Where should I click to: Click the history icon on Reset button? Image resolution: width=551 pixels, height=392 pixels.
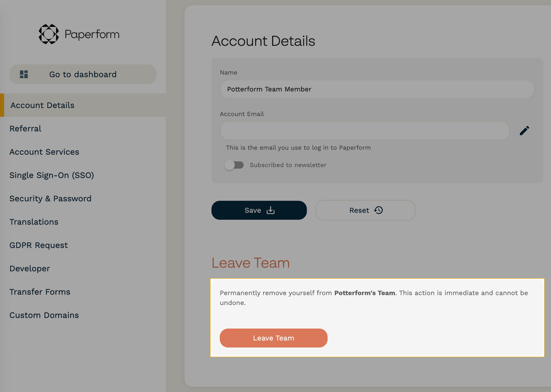(x=379, y=210)
